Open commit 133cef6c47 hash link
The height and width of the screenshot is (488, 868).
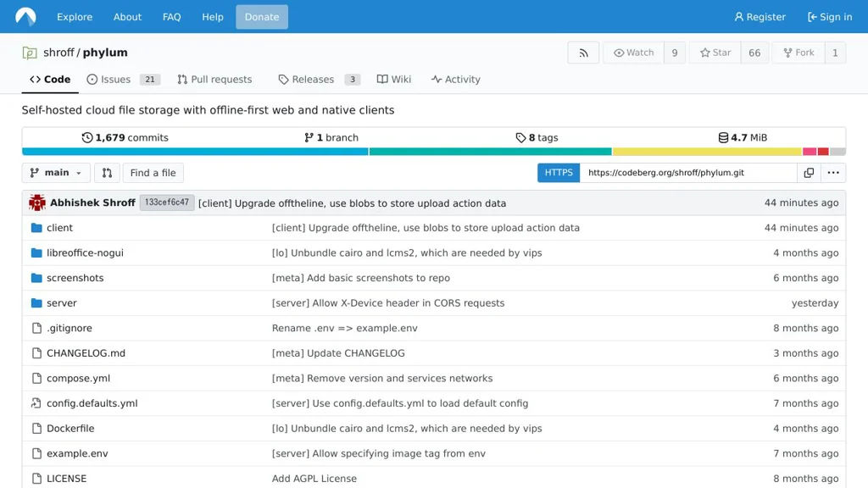[x=167, y=203]
